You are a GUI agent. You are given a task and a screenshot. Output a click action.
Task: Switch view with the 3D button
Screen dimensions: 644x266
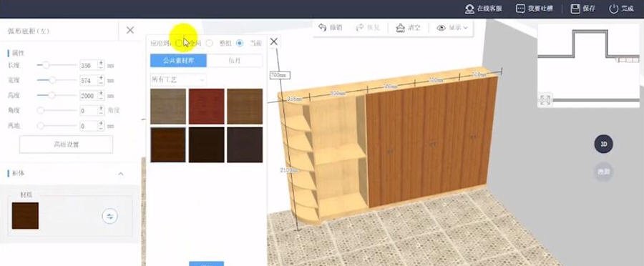(603, 144)
